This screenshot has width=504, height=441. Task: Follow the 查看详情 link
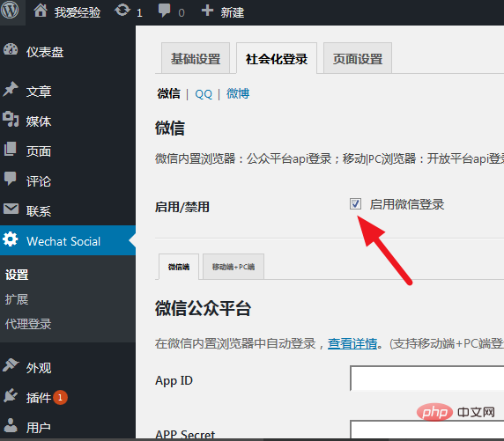coord(352,343)
